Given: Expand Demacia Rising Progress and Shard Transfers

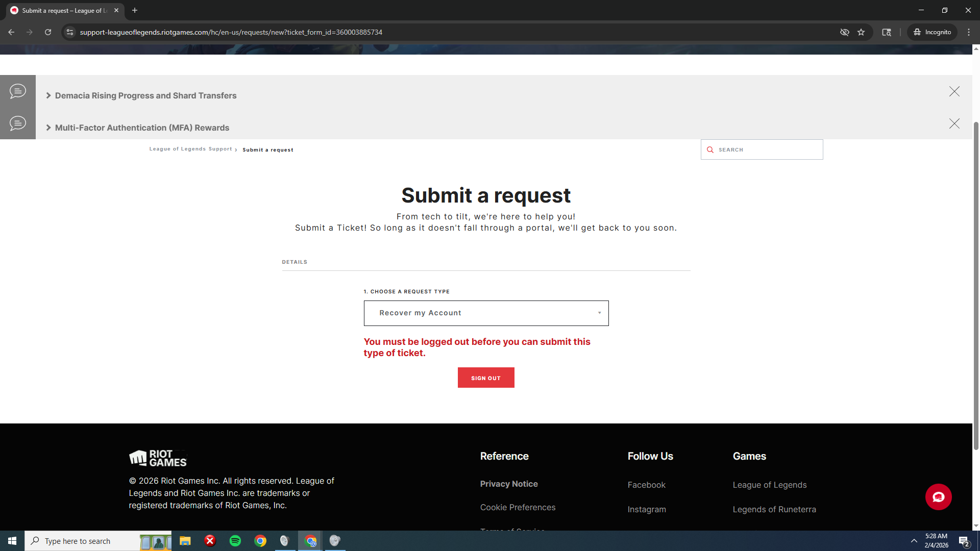Looking at the screenshot, I should tap(145, 95).
